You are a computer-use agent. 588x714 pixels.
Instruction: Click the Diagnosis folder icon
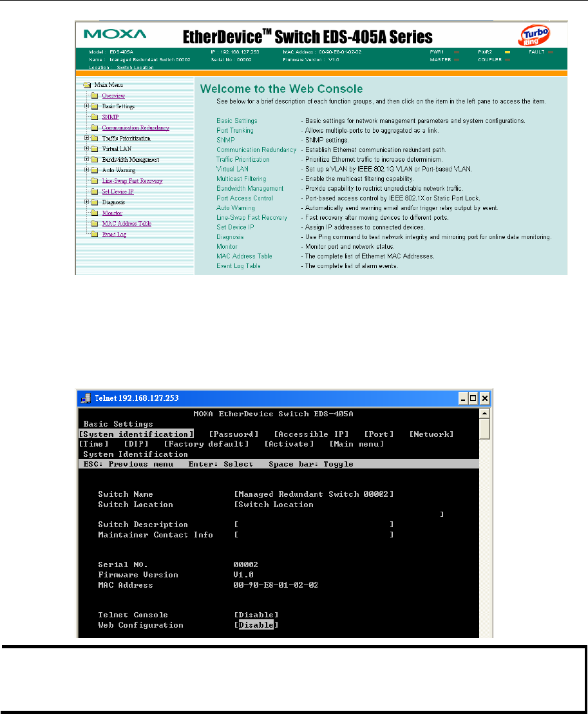click(x=94, y=202)
